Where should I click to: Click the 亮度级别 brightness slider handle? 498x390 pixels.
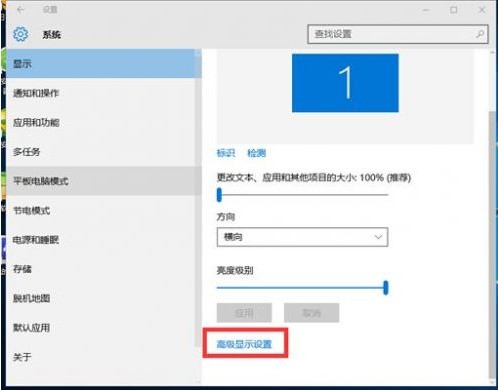tap(386, 287)
